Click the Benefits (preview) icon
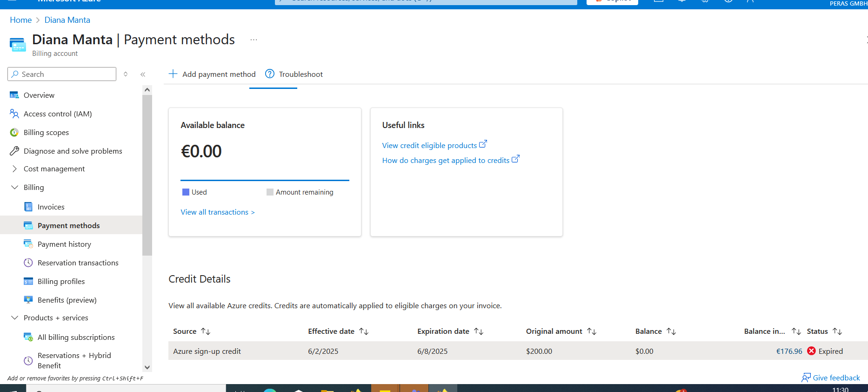868x392 pixels. pos(28,300)
